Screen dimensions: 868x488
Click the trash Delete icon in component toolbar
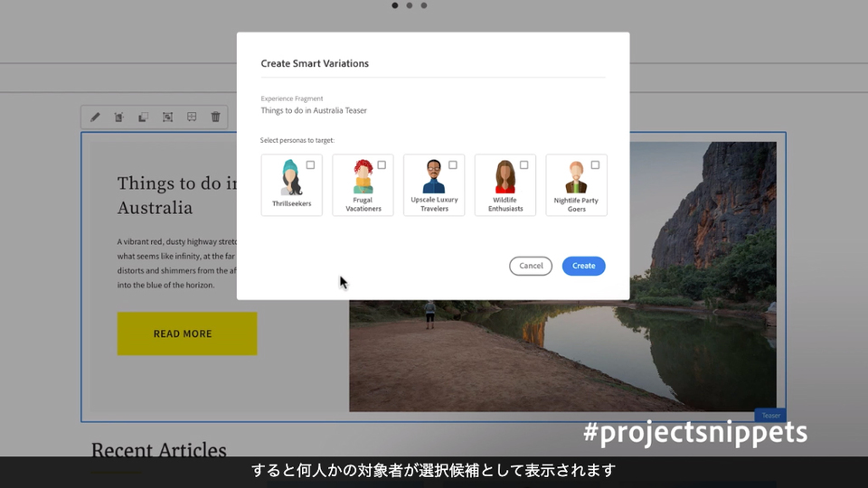pos(215,117)
